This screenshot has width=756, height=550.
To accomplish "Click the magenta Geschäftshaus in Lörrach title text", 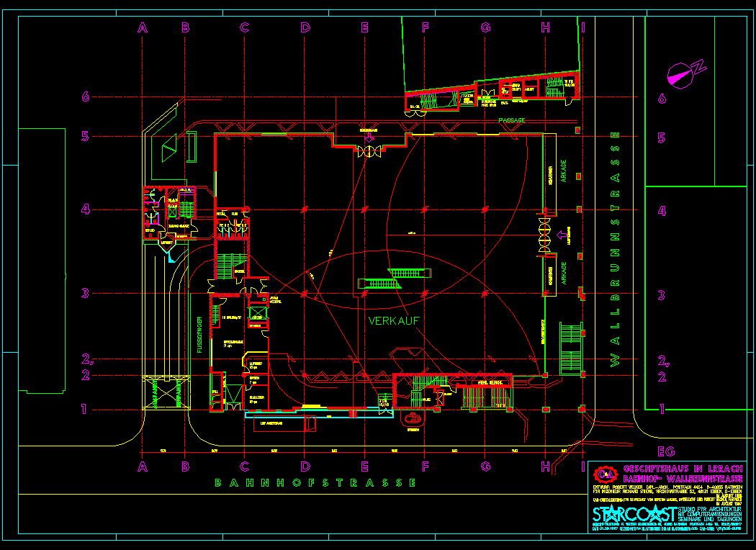I will [x=683, y=469].
